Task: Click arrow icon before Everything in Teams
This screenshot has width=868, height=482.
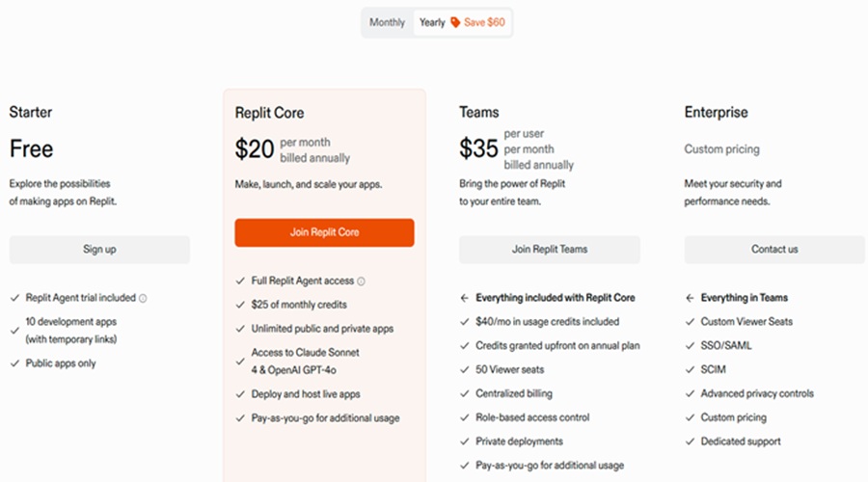Action: [690, 298]
